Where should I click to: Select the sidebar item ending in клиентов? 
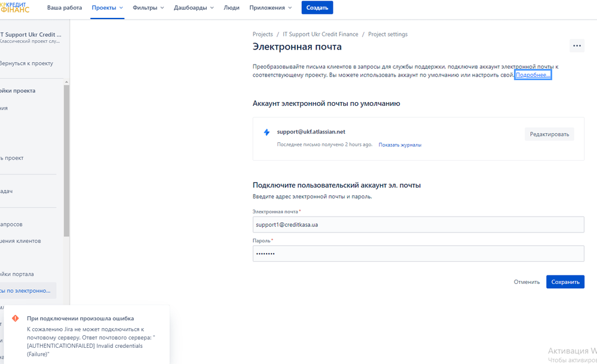[20, 241]
